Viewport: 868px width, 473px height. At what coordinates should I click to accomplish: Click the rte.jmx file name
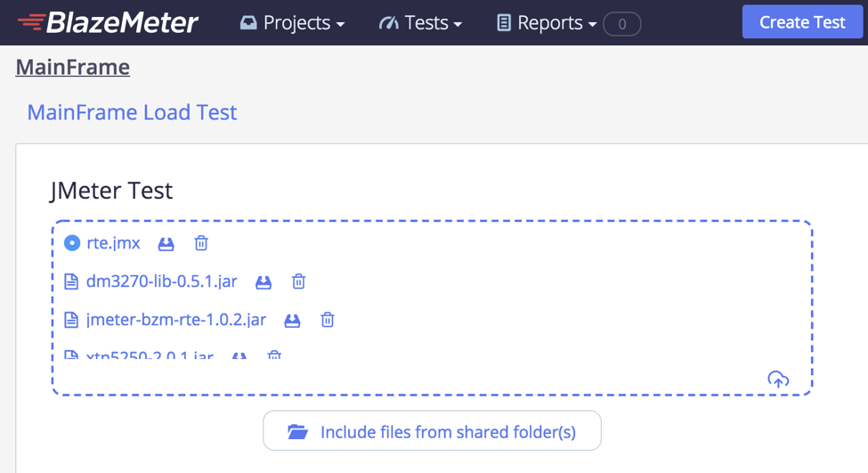click(113, 243)
